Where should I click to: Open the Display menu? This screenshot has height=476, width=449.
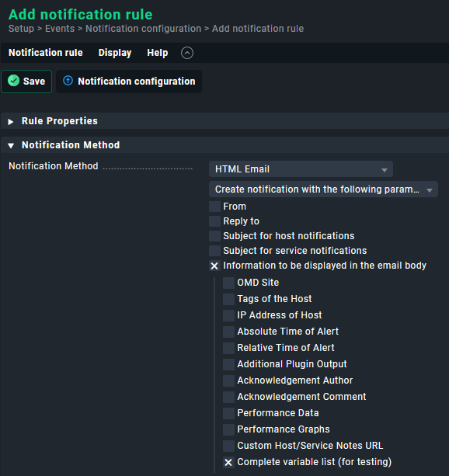(x=115, y=53)
